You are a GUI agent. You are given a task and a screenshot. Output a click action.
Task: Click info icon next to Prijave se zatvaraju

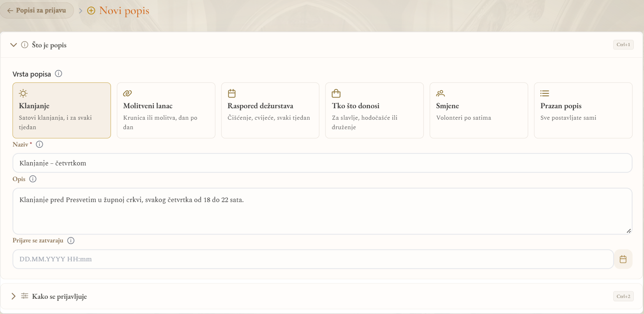point(71,241)
